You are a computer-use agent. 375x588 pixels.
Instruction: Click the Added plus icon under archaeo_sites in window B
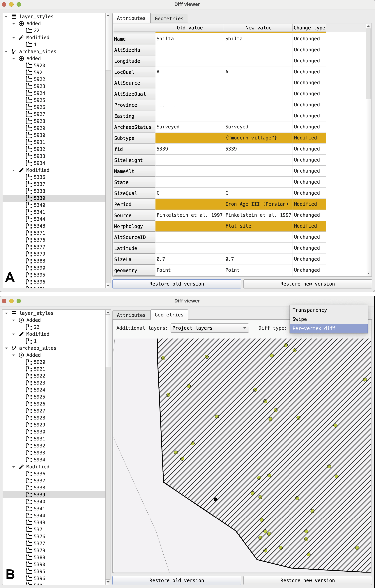(x=21, y=355)
